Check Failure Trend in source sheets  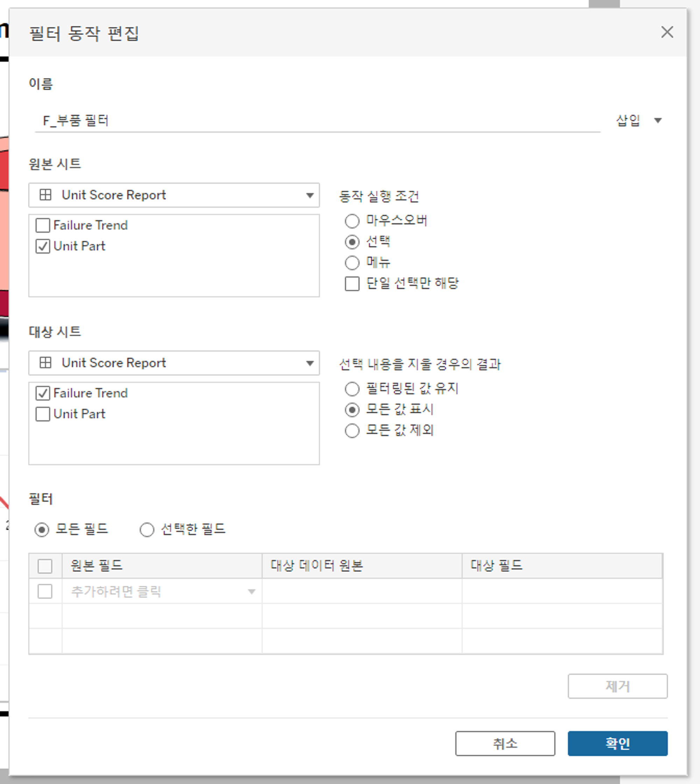pos(43,225)
